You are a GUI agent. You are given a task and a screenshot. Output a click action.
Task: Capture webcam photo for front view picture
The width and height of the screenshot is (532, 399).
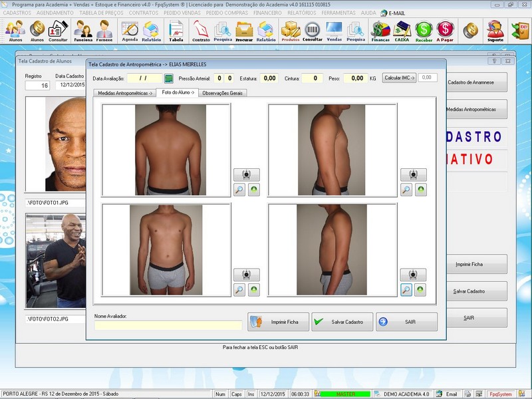pos(247,275)
